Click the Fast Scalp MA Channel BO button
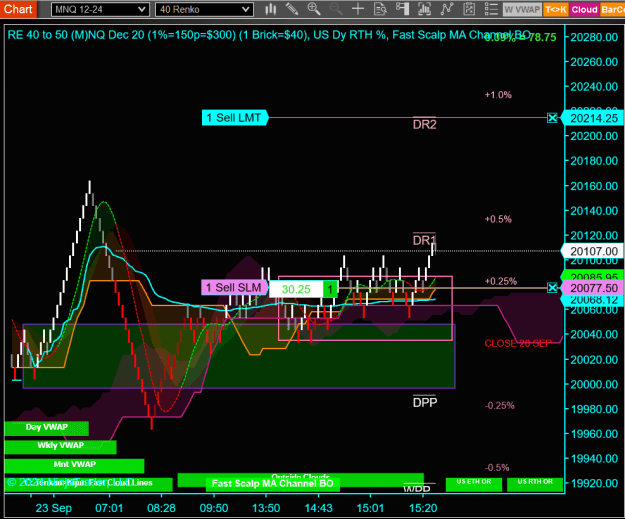The image size is (625, 519). point(273,484)
